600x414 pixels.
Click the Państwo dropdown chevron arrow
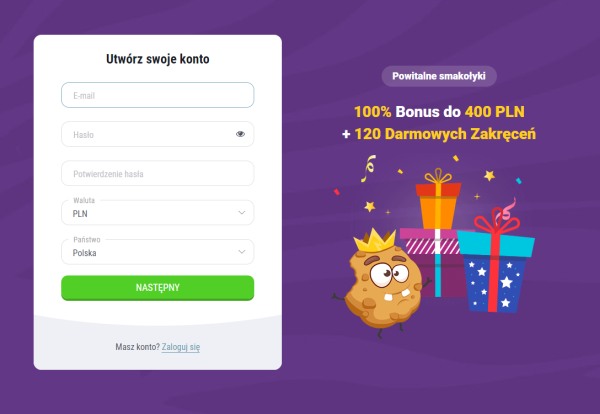(241, 252)
